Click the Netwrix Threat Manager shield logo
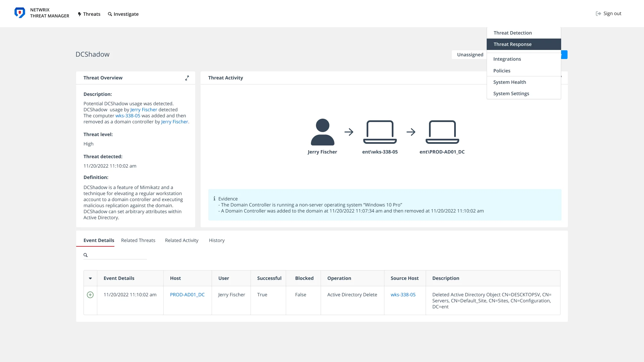The height and width of the screenshot is (362, 644). [20, 13]
